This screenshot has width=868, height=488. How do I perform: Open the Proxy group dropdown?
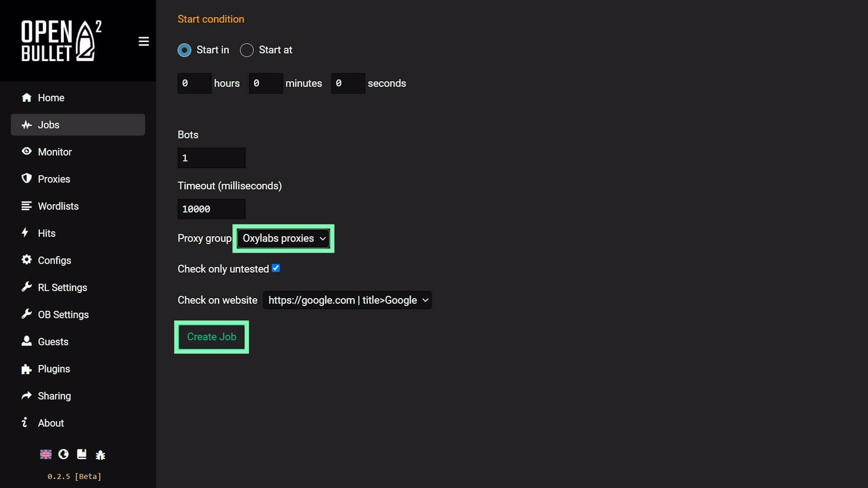pyautogui.click(x=283, y=238)
